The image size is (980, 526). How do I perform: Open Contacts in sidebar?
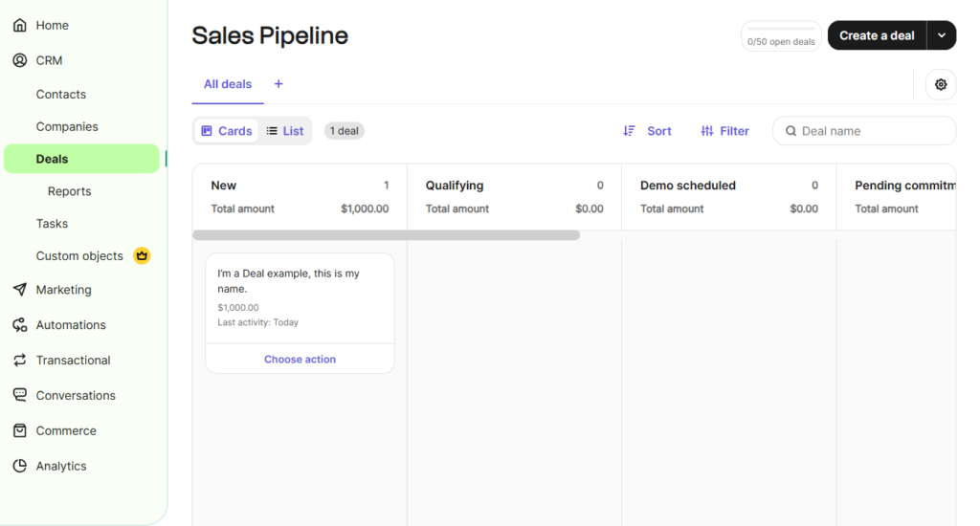click(61, 95)
